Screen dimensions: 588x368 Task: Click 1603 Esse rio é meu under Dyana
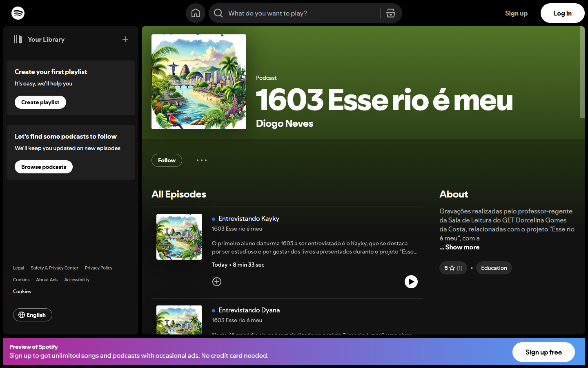coord(237,320)
